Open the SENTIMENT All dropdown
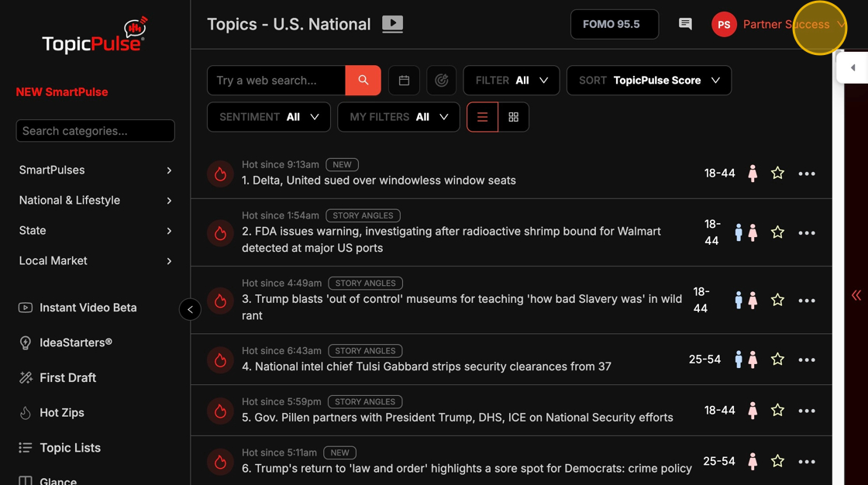The image size is (868, 485). click(268, 117)
